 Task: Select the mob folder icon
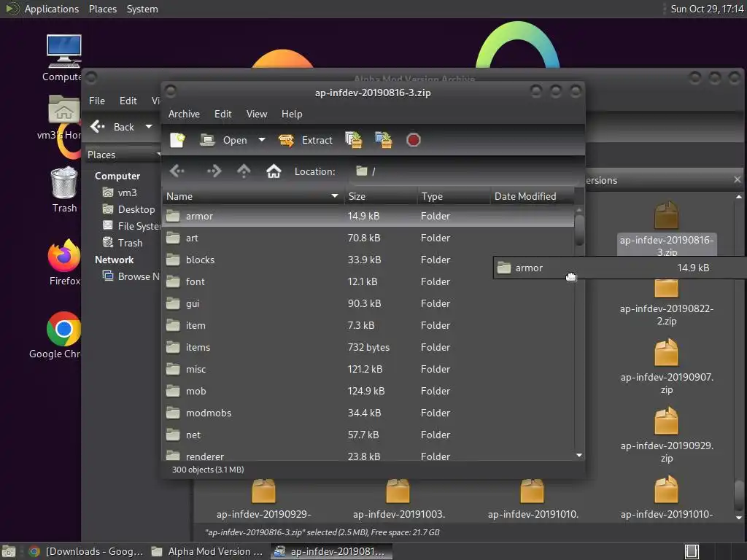[x=173, y=392]
